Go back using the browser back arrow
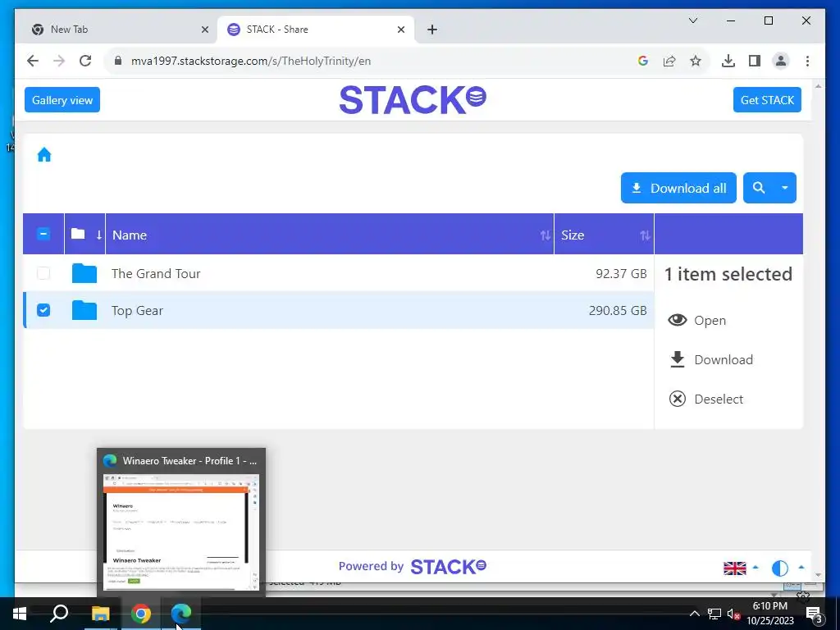This screenshot has width=840, height=630. tap(33, 61)
